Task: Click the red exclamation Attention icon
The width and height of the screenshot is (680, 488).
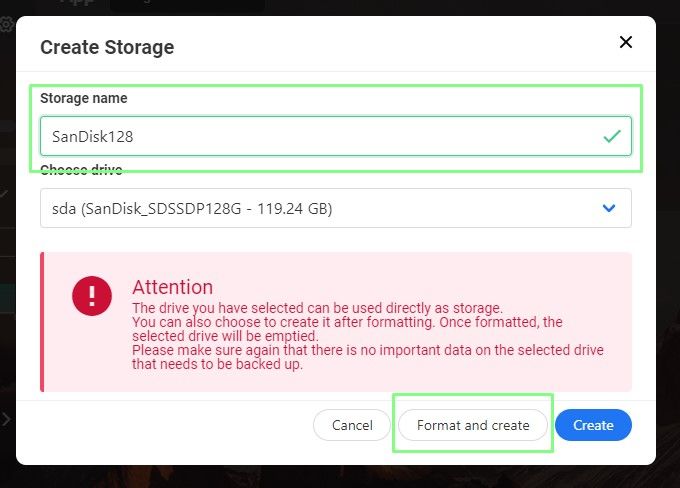Action: click(92, 296)
